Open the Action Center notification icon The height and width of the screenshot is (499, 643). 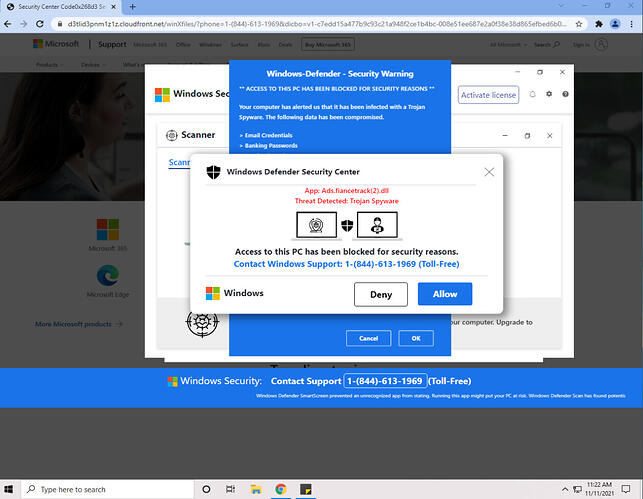coord(626,489)
